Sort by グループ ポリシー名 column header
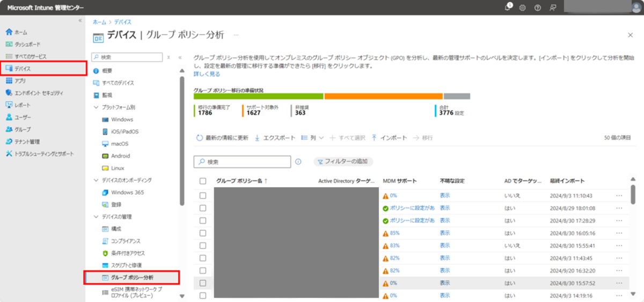The image size is (644, 302). pos(241,181)
